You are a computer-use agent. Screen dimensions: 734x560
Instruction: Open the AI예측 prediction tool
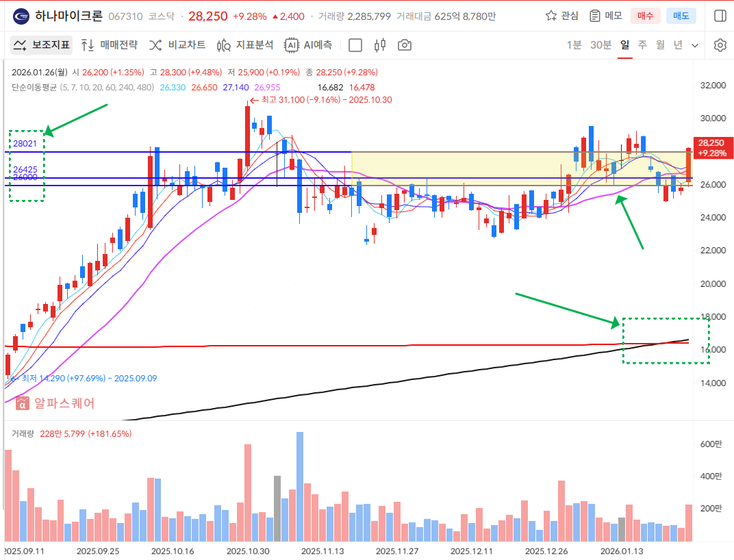click(x=309, y=45)
